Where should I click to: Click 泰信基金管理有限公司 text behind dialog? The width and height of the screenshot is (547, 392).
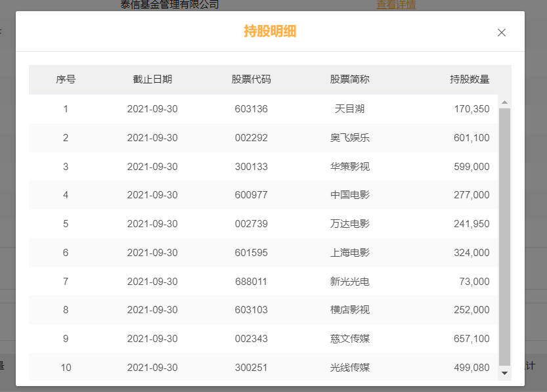click(x=169, y=5)
